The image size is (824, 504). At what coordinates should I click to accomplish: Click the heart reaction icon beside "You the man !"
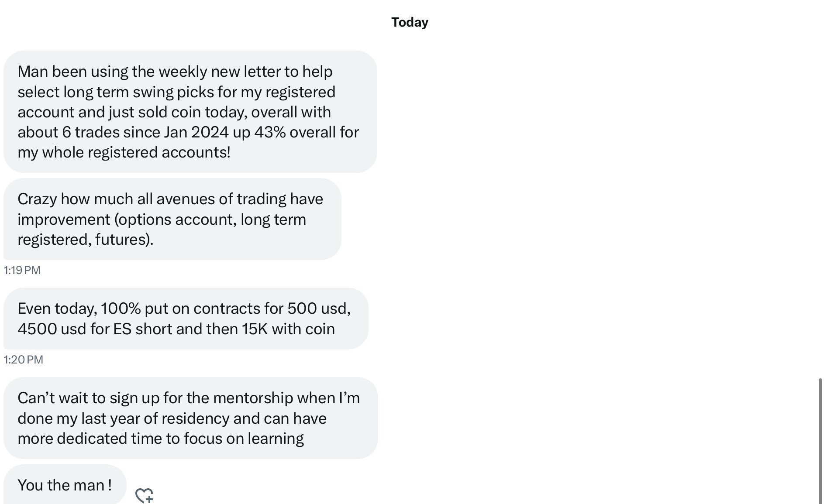point(144,495)
